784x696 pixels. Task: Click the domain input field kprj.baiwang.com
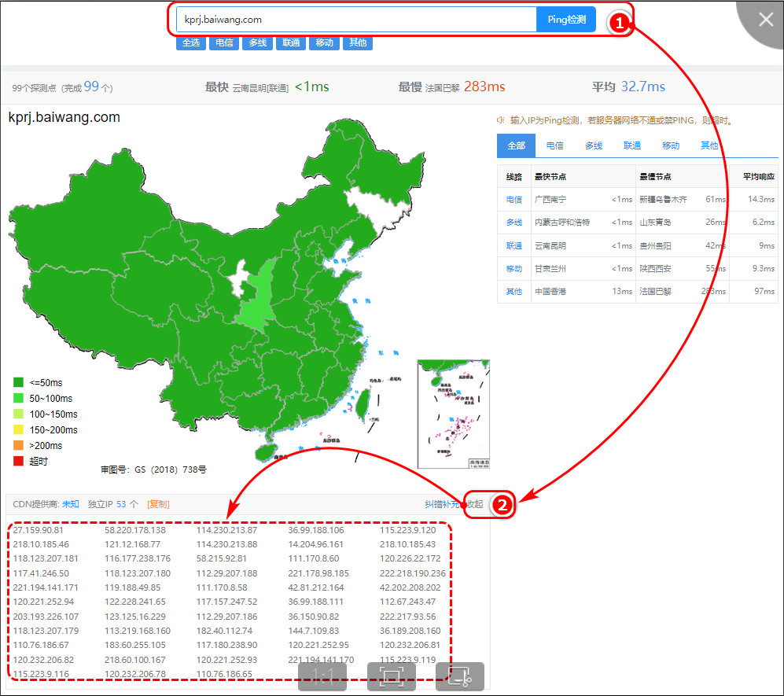pyautogui.click(x=354, y=20)
